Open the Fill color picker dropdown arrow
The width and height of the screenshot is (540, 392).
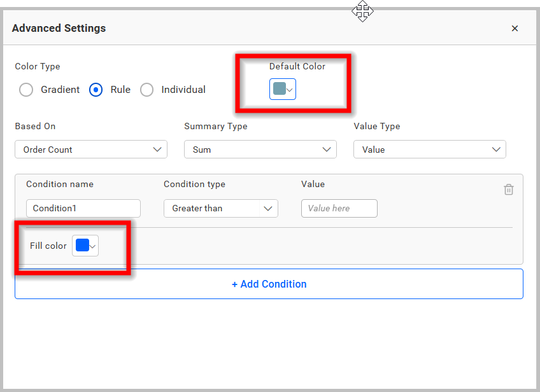coord(92,245)
